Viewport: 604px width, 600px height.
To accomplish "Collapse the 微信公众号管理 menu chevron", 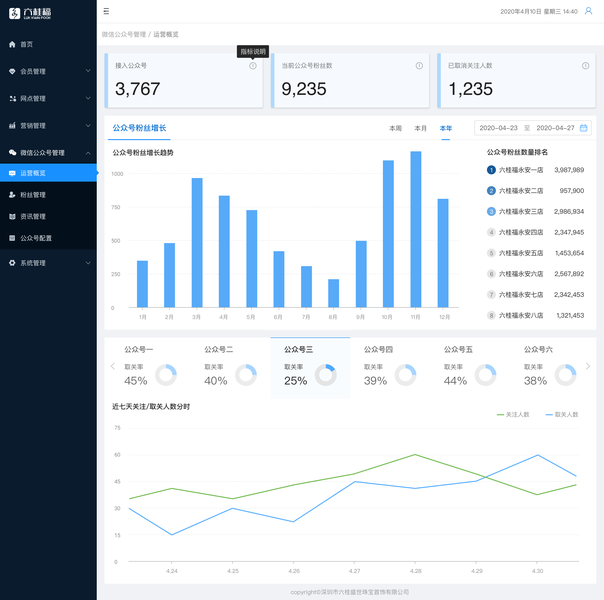I will [88, 153].
